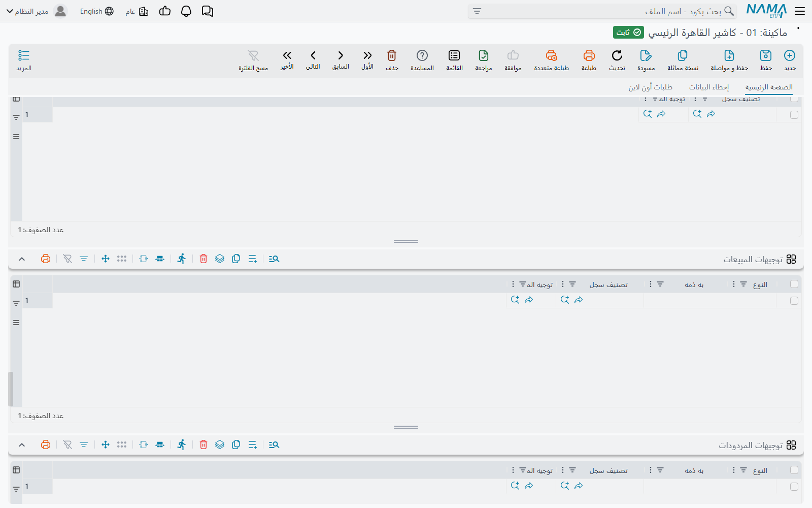This screenshot has width=812, height=508.
Task: Switch language to English
Action: [97, 11]
